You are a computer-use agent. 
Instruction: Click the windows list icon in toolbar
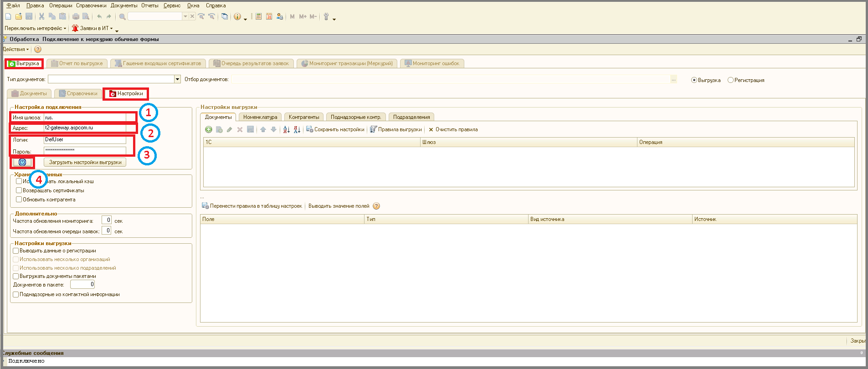(225, 16)
